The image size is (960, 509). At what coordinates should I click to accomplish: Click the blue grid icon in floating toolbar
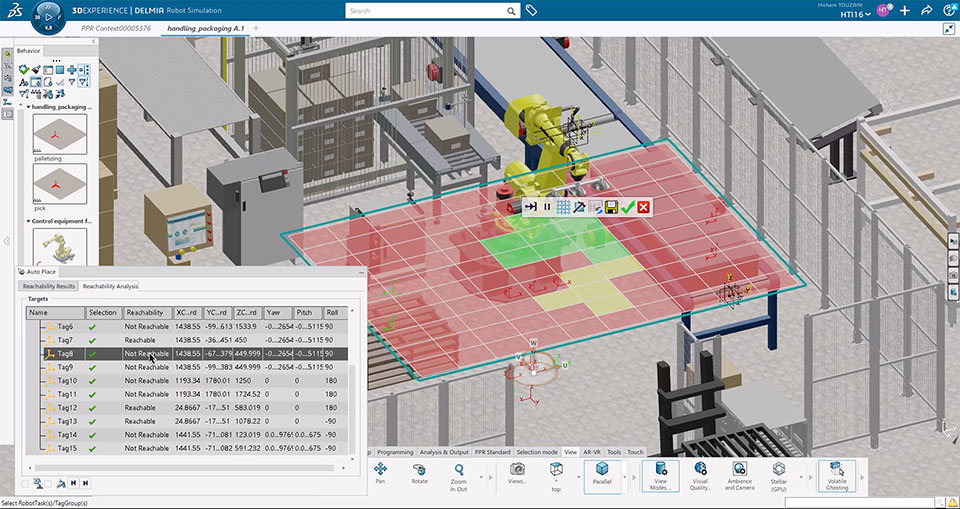pos(563,208)
